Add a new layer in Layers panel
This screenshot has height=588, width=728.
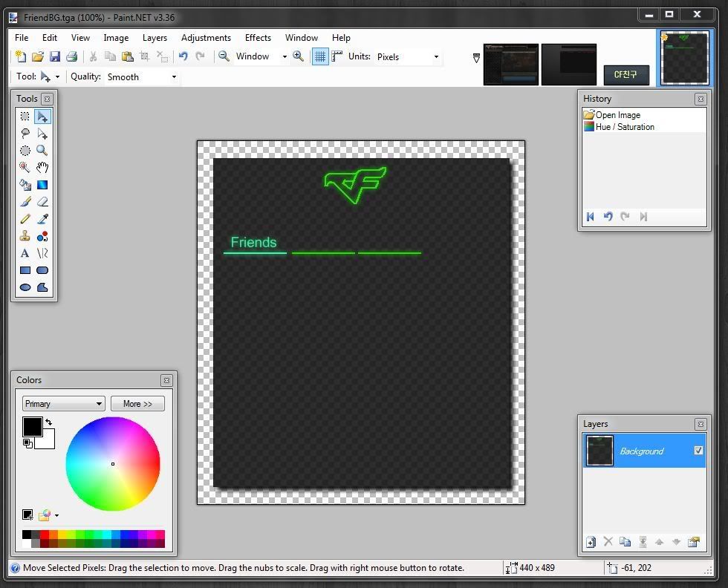pyautogui.click(x=591, y=542)
